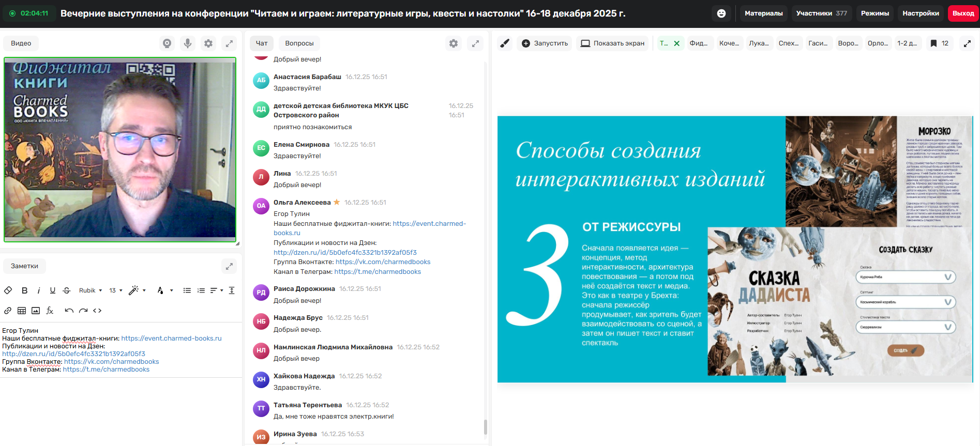Image resolution: width=980 pixels, height=446 pixels.
Task: Select the drawing brush tool above the slide
Action: 505,43
